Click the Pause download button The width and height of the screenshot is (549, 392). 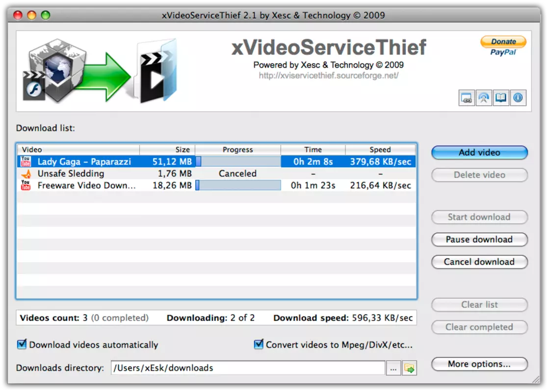click(x=479, y=240)
